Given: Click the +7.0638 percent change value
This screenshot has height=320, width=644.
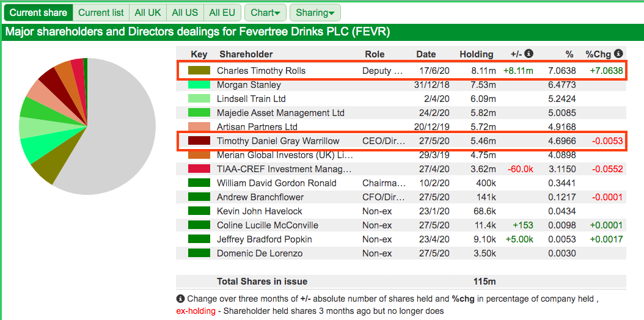Looking at the screenshot, I should (x=606, y=71).
